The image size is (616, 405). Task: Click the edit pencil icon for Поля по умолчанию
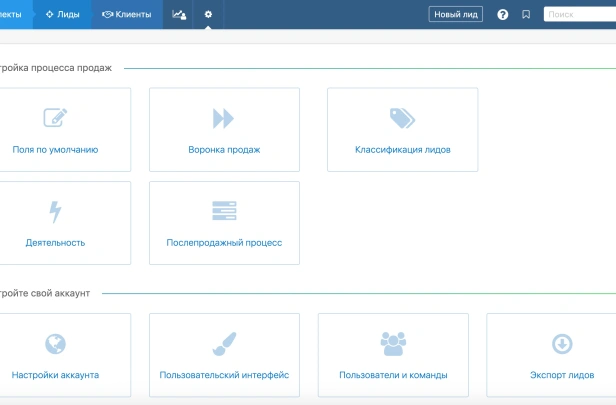pos(55,117)
